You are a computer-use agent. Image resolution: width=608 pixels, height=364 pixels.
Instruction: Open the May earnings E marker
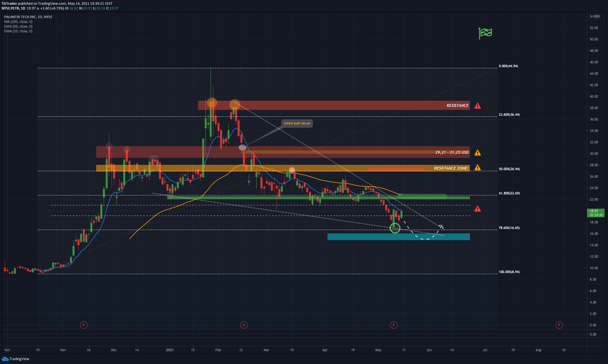pos(394,325)
